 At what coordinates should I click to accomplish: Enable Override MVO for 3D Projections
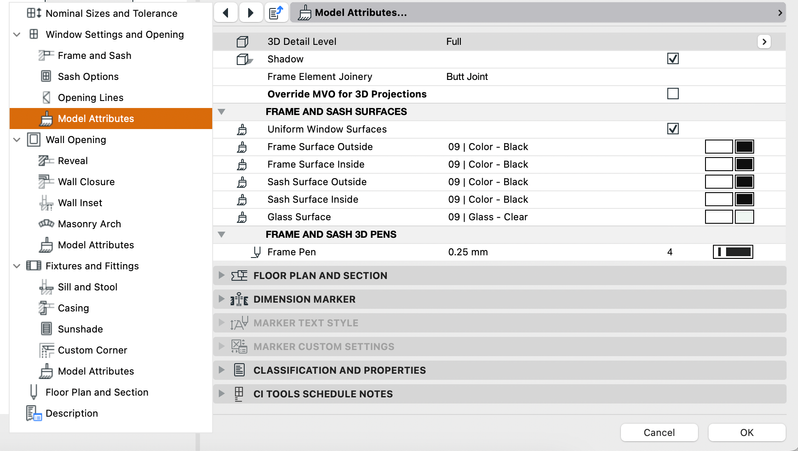pyautogui.click(x=673, y=94)
